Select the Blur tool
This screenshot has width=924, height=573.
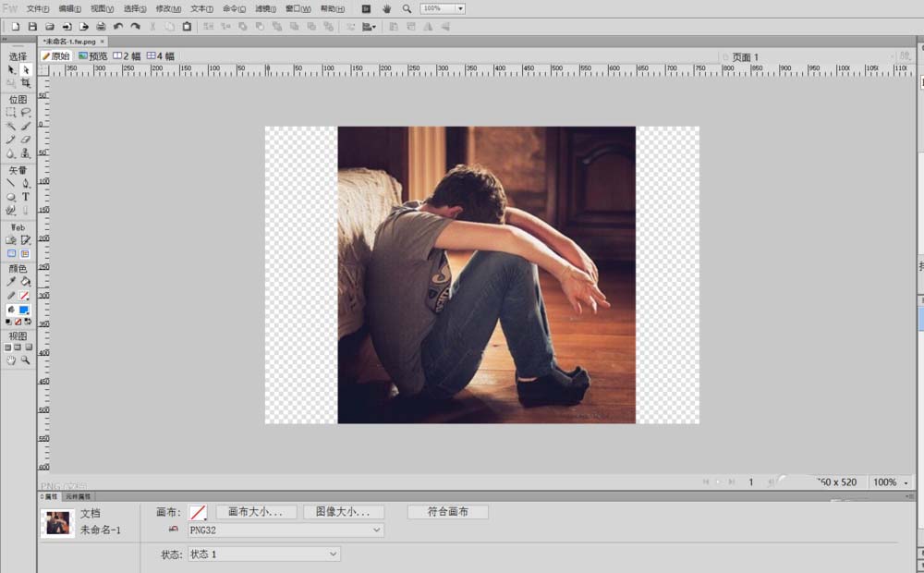click(10, 153)
